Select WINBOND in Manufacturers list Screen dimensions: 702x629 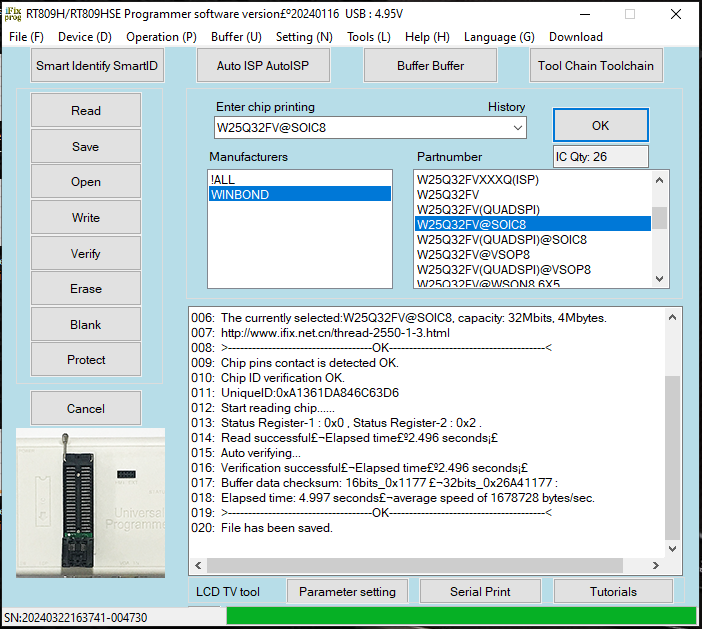coord(299,194)
